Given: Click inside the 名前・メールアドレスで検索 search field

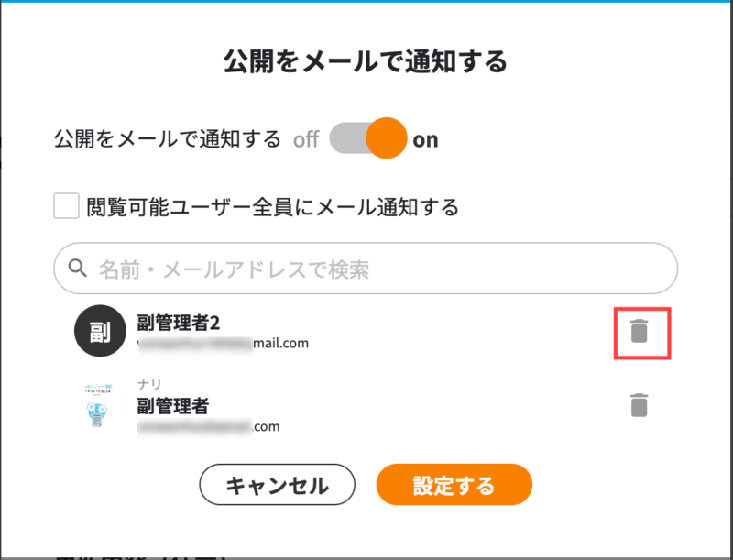Looking at the screenshot, I should pos(366,268).
